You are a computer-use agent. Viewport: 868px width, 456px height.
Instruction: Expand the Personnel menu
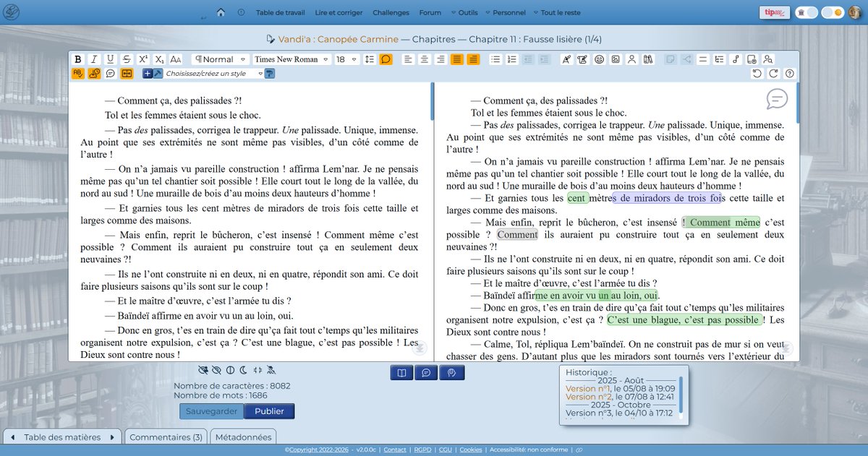[506, 12]
